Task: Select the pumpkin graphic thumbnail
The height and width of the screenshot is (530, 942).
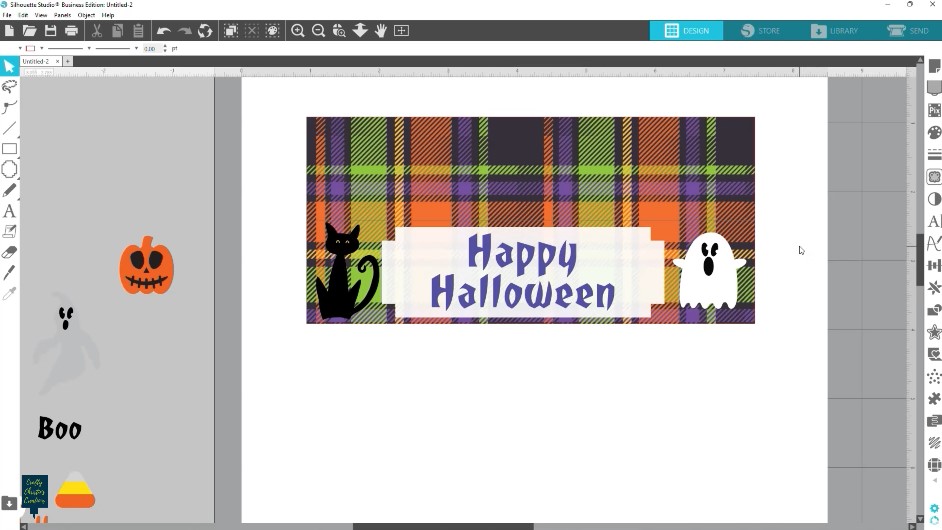Action: 146,265
